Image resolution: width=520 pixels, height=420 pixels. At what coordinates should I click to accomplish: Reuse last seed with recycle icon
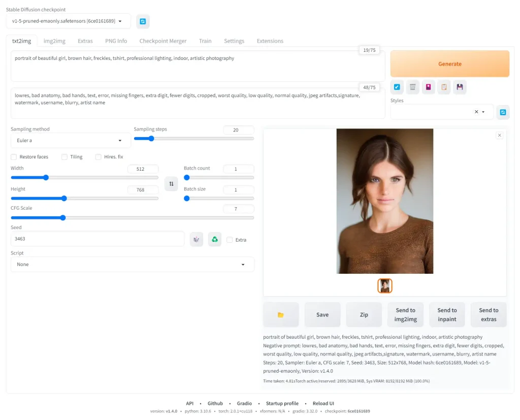coord(215,239)
